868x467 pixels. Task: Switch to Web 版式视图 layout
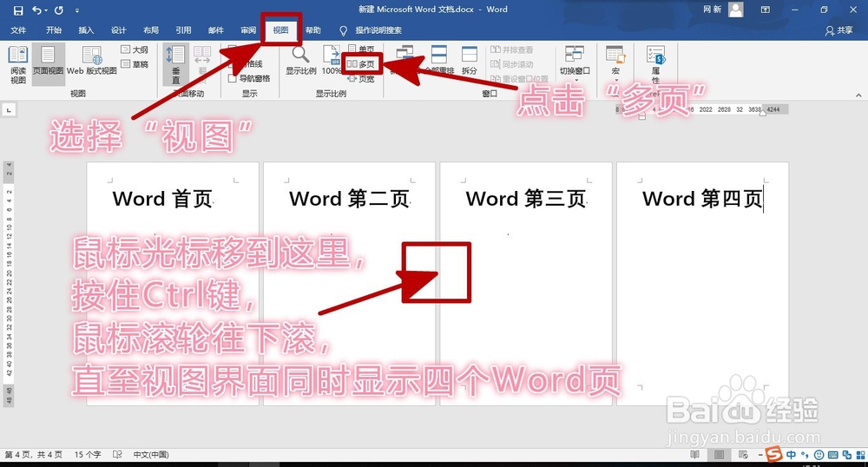point(92,61)
